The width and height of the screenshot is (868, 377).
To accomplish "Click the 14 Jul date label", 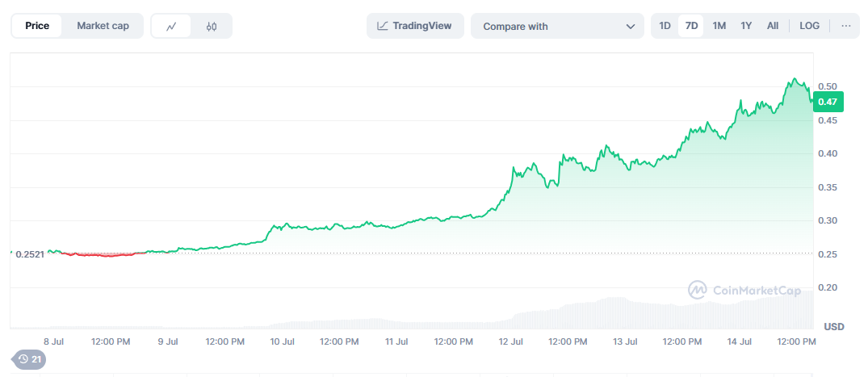I will (739, 341).
